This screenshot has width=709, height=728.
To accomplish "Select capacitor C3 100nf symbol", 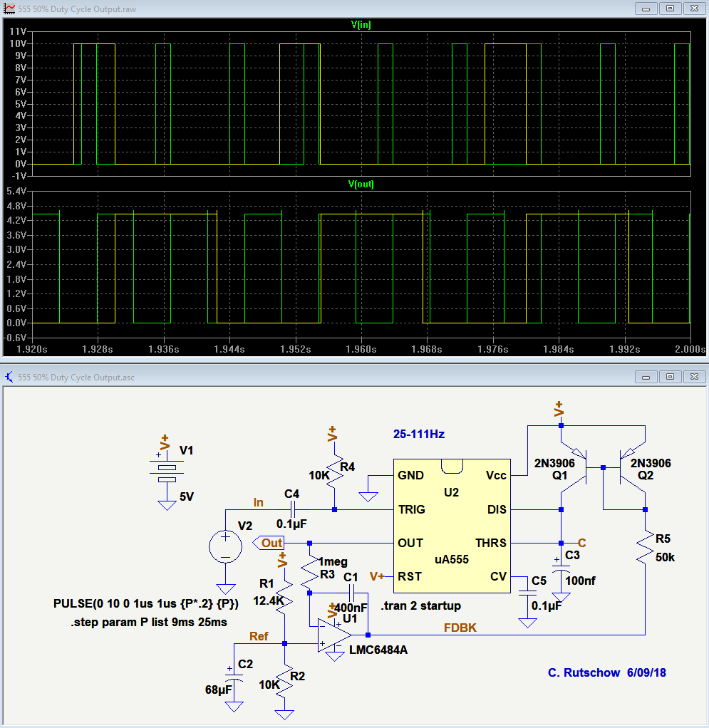I will [x=561, y=567].
